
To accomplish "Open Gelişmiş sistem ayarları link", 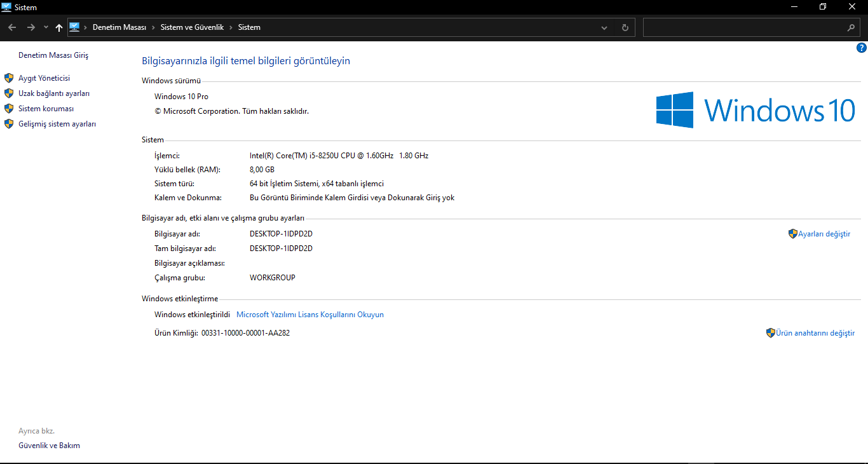I will (57, 124).
